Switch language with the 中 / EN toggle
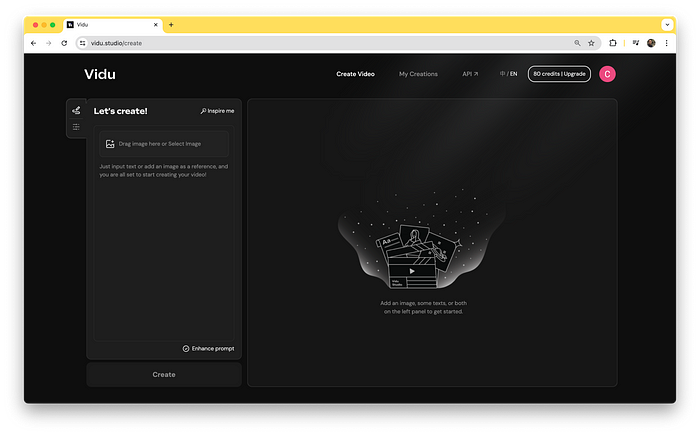 coord(508,74)
